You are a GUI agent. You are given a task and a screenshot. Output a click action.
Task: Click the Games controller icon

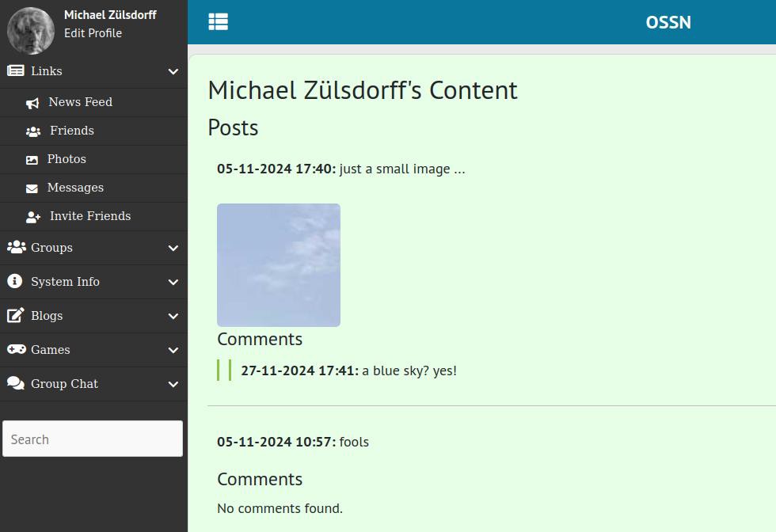coord(16,349)
